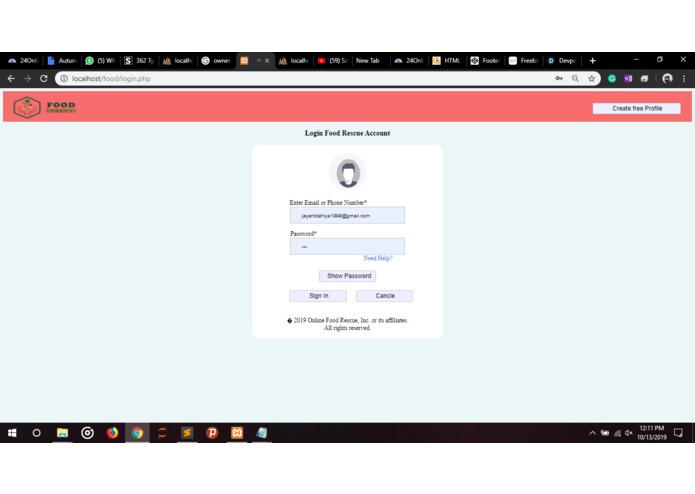Viewport: 695px width, 494px height.
Task: Open the Grammarly extension icon
Action: point(612,78)
